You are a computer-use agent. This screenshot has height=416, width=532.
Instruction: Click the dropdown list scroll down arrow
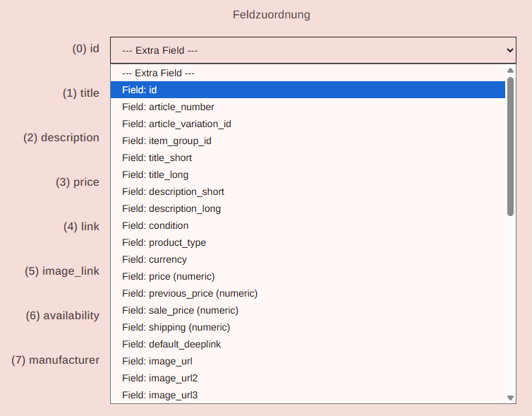511,398
